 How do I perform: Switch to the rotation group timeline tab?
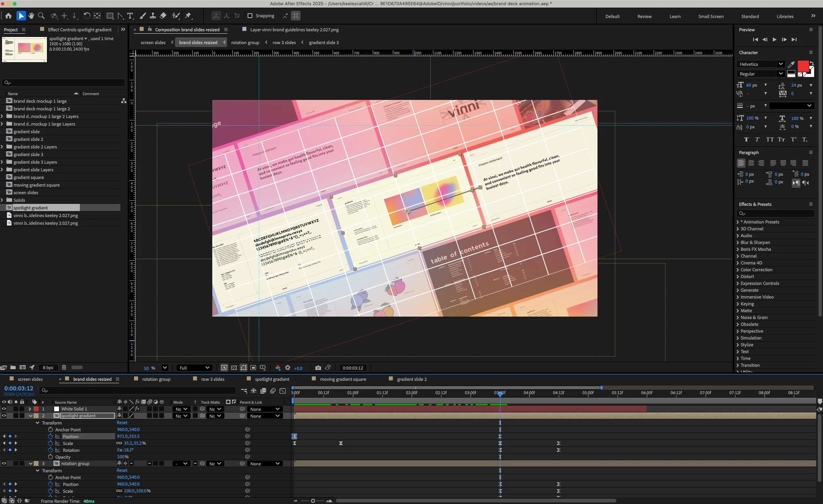(156, 379)
